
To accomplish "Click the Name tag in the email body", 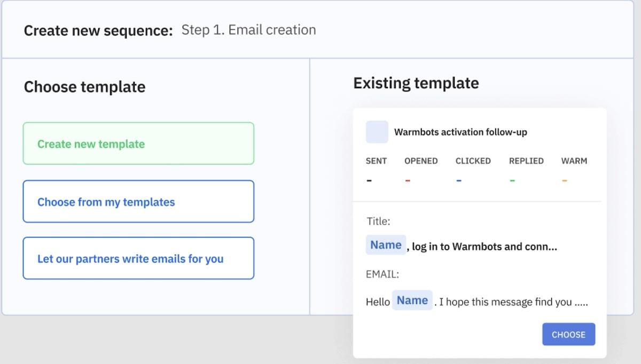I will (x=412, y=300).
